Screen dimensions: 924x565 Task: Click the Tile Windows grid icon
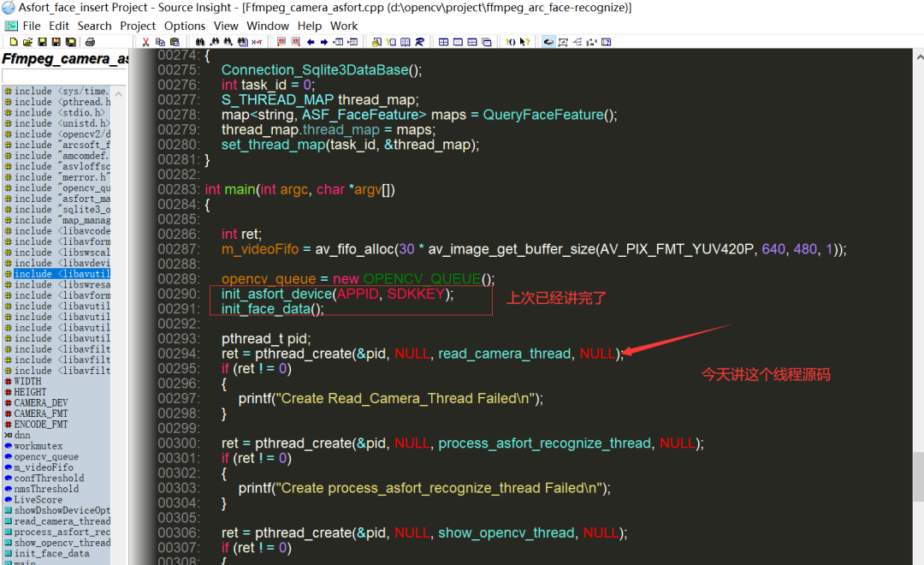pos(443,42)
